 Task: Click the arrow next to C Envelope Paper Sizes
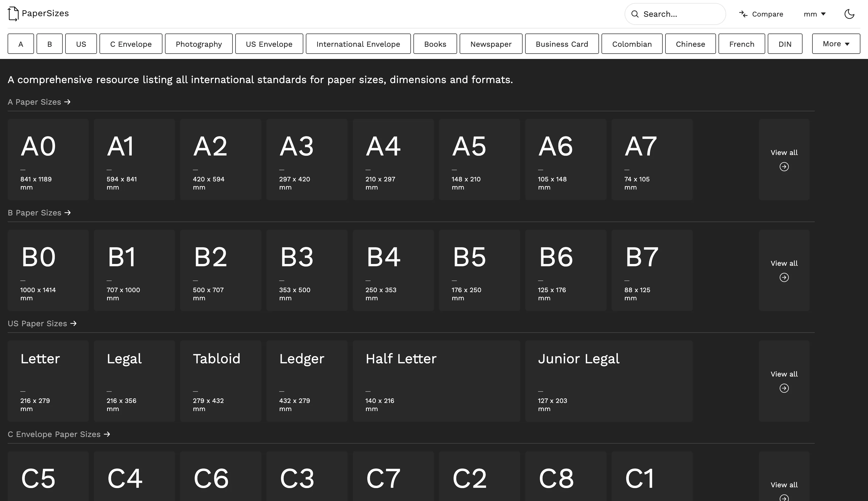point(107,434)
